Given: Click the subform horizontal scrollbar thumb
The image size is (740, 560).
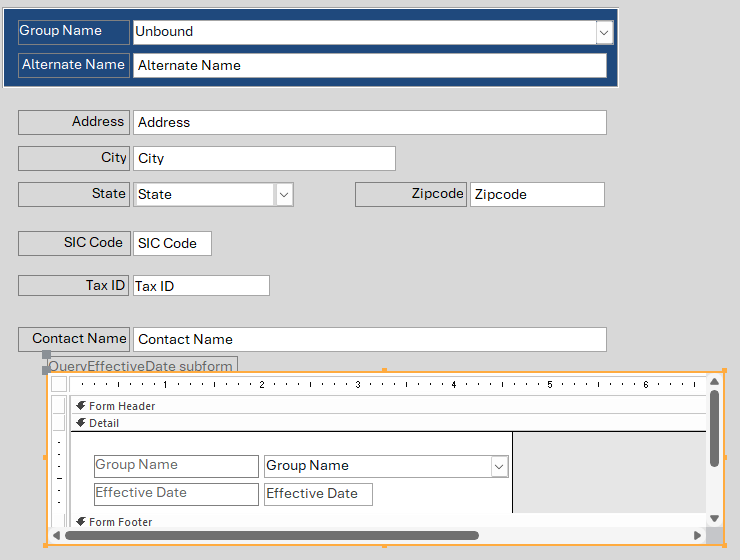Looking at the screenshot, I should [x=272, y=535].
